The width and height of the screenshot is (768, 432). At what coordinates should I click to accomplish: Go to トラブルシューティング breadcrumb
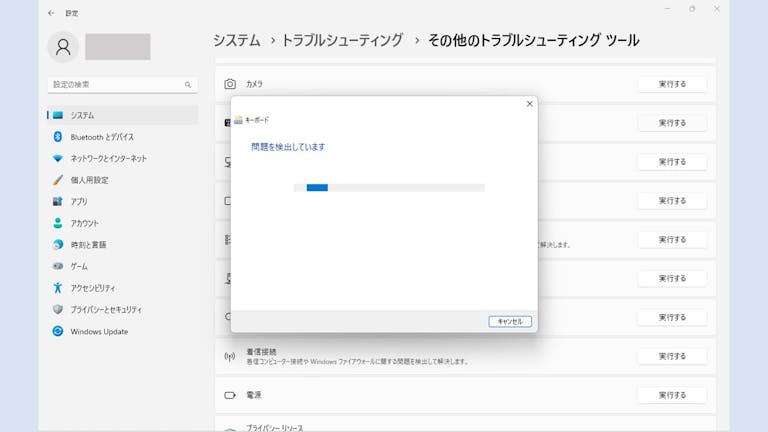(342, 40)
